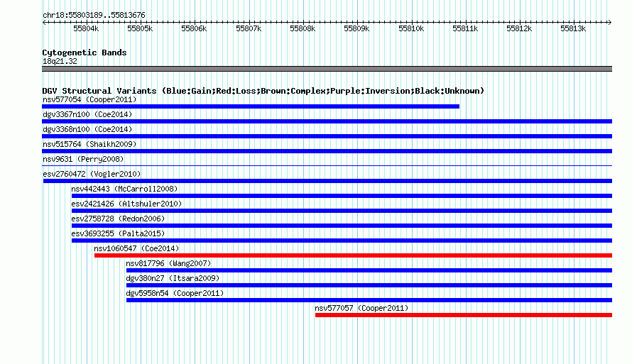Select the dgv5958n54 (Cooper2011) label
The width and height of the screenshot is (632, 364).
click(175, 293)
